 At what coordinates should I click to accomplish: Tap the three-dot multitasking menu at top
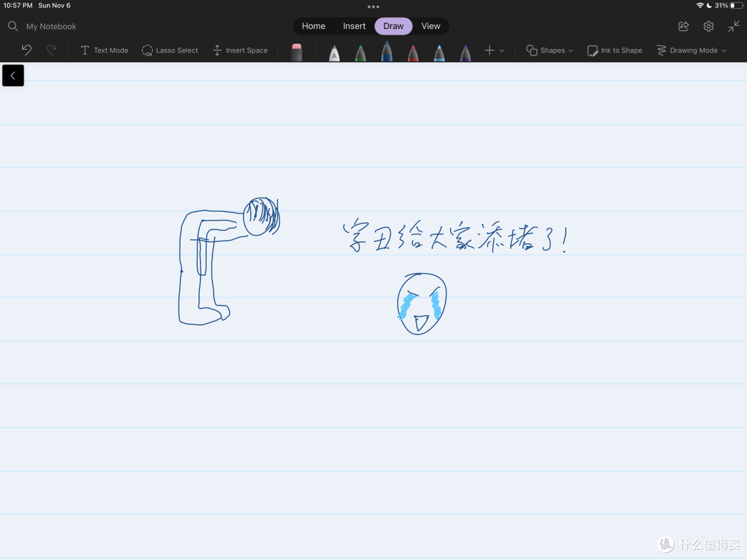click(373, 7)
